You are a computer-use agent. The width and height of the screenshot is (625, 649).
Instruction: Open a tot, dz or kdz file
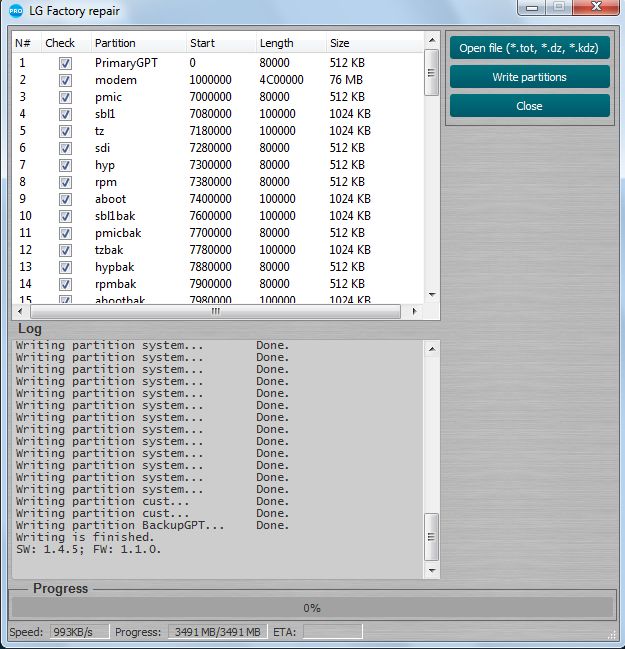529,48
